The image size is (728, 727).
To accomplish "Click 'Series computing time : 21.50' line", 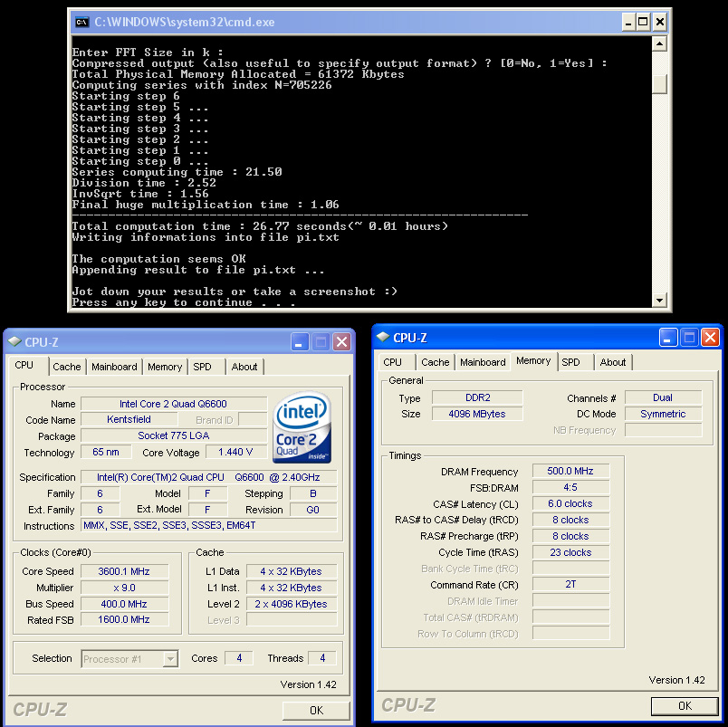I will (x=177, y=172).
